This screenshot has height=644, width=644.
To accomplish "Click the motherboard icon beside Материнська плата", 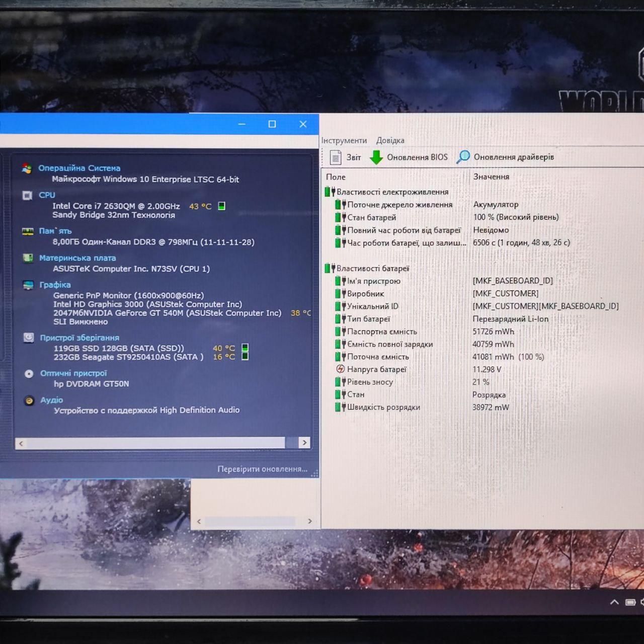I will 28,258.
